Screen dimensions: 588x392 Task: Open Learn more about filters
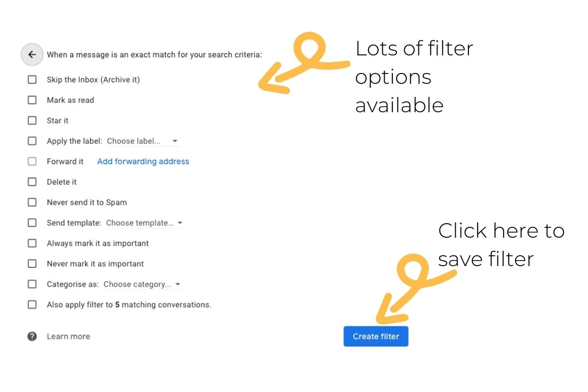tap(68, 336)
